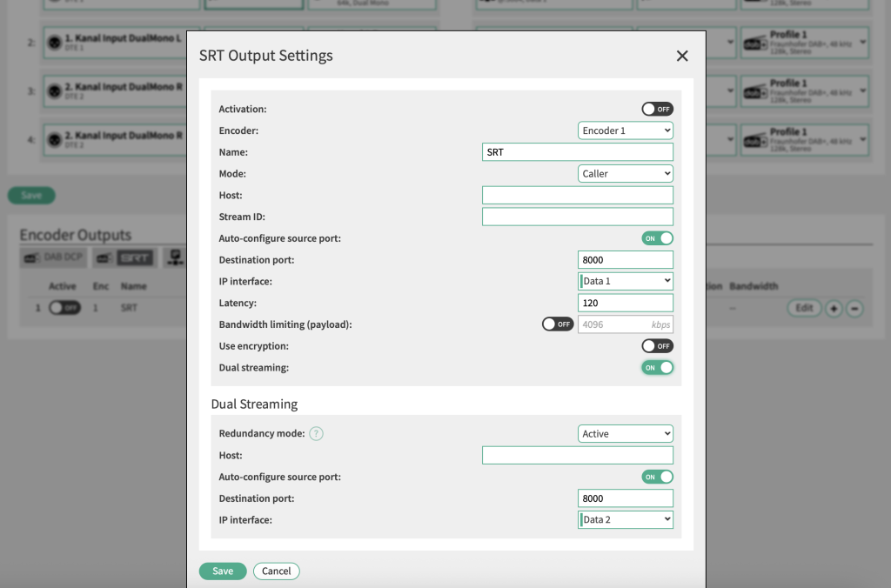Click the background page Save button
The width and height of the screenshot is (891, 588).
31,196
